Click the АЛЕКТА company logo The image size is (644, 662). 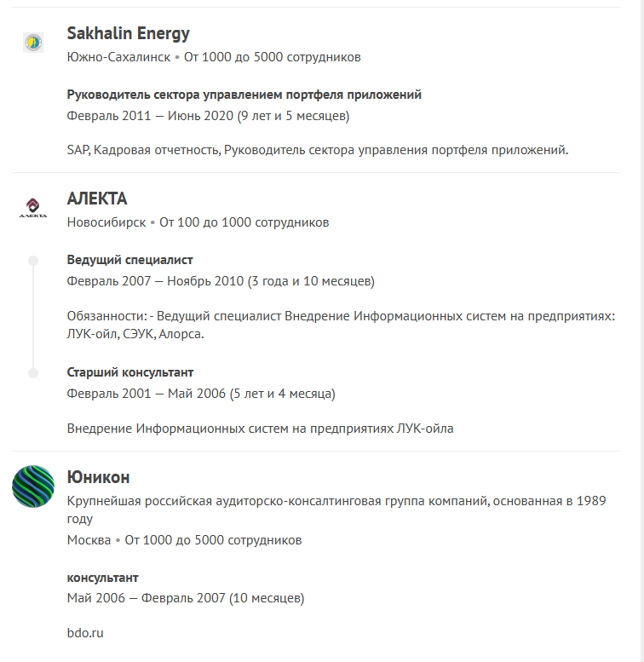pyautogui.click(x=33, y=207)
